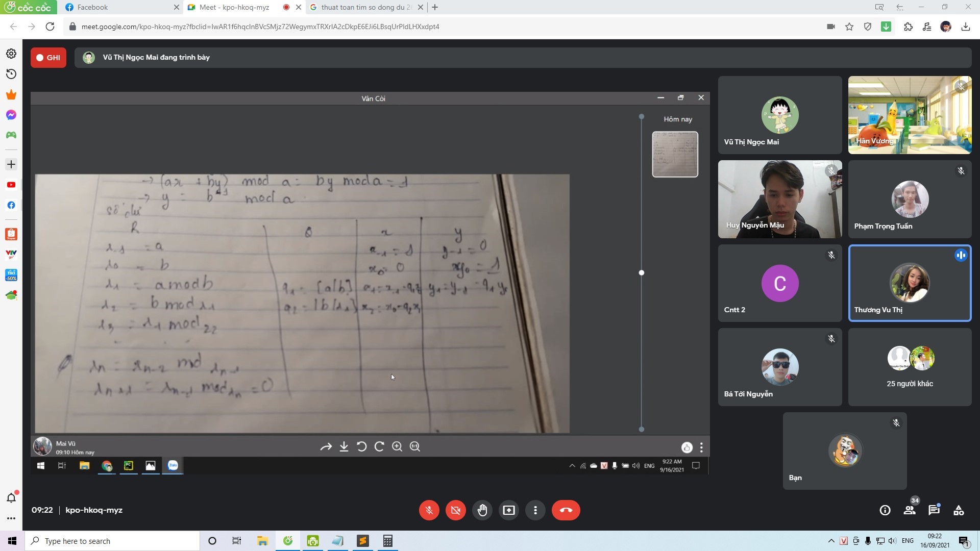Viewport: 980px width, 551px height.
Task: Click the Messenger icon in sidebar
Action: point(11,115)
